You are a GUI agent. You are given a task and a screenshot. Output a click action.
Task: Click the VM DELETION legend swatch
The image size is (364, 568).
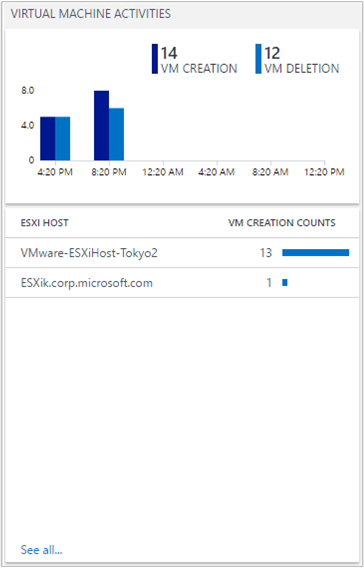tap(258, 59)
